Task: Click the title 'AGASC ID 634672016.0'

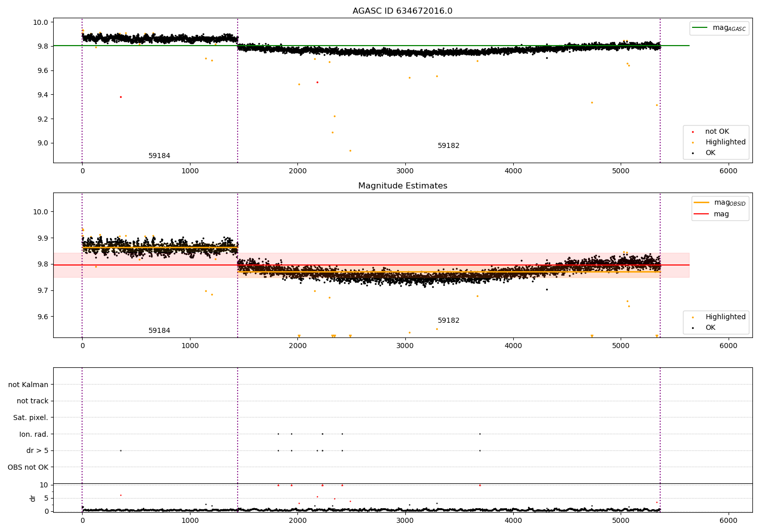Action: 402,11
